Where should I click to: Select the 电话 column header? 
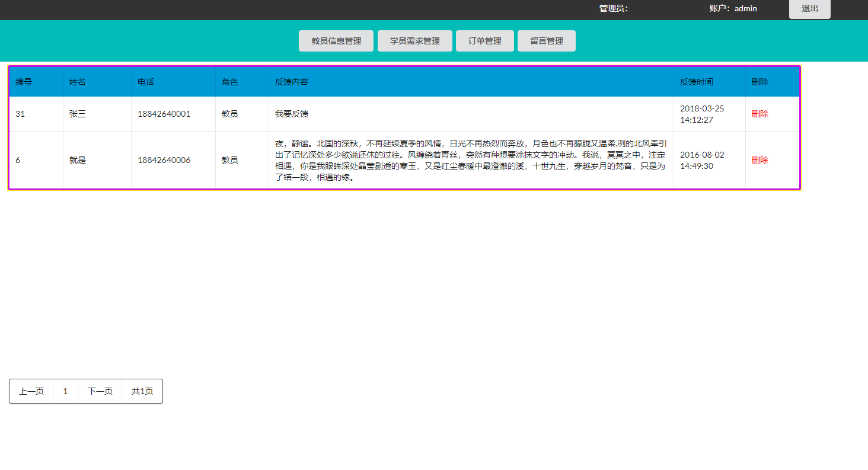click(145, 82)
